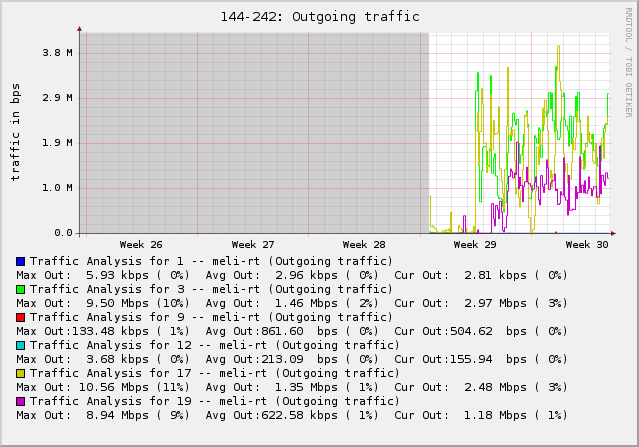The width and height of the screenshot is (639, 447).
Task: Select the Week 28 x-axis label
Action: point(364,245)
